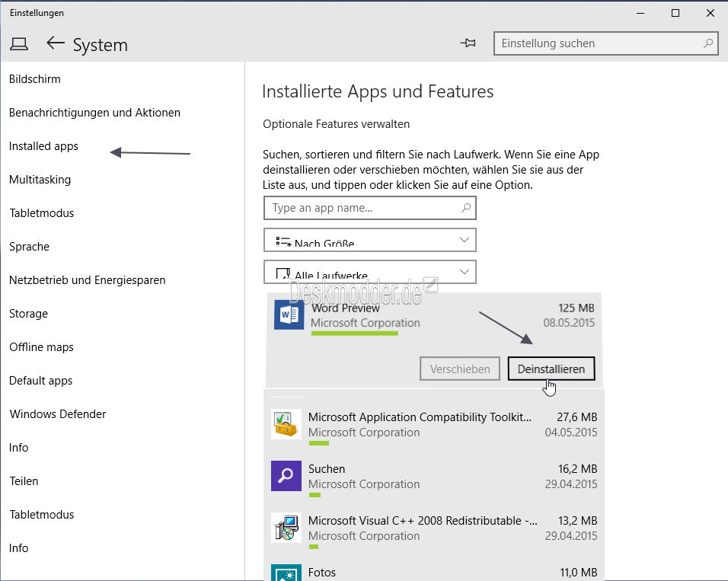Select the Application Compatibility Toolkit icon
Viewport: 728px width, 581px height.
point(286,424)
